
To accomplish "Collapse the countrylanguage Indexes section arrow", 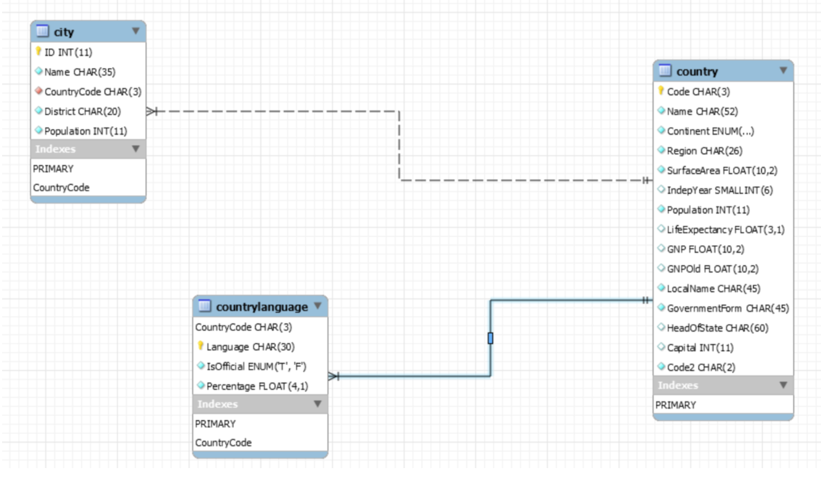I will [x=318, y=404].
